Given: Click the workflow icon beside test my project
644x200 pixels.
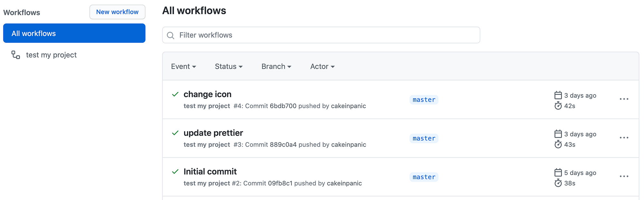Looking at the screenshot, I should click(x=16, y=55).
